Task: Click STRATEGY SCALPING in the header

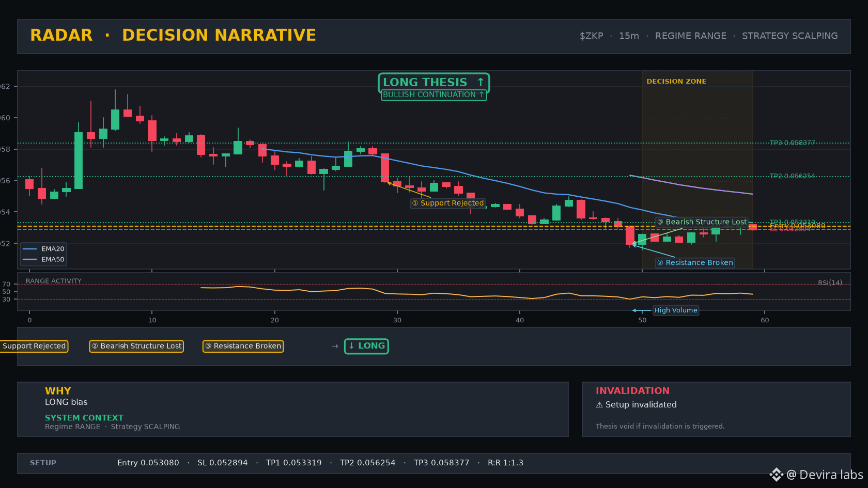Action: point(790,36)
